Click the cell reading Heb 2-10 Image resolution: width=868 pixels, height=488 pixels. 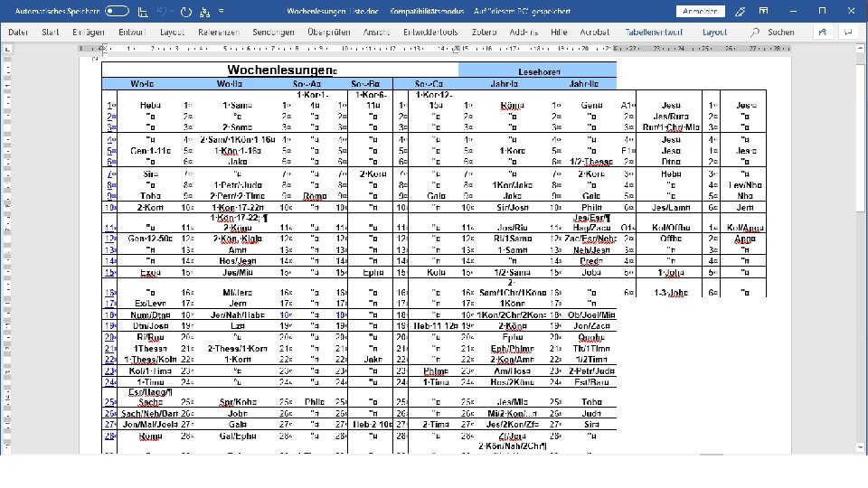[373, 425]
